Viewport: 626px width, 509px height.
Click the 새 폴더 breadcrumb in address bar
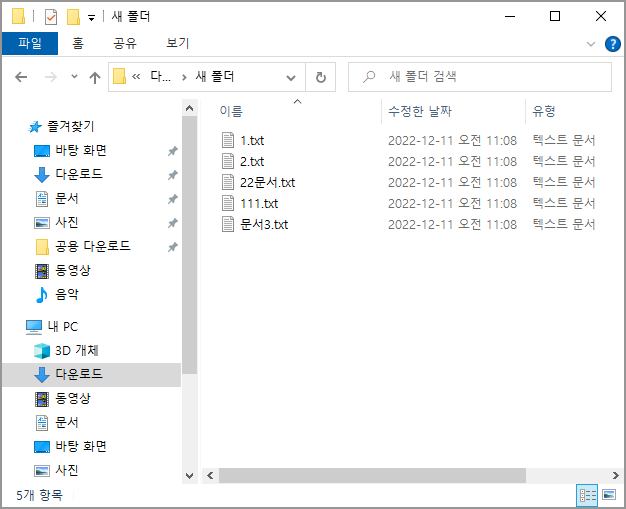[x=215, y=76]
